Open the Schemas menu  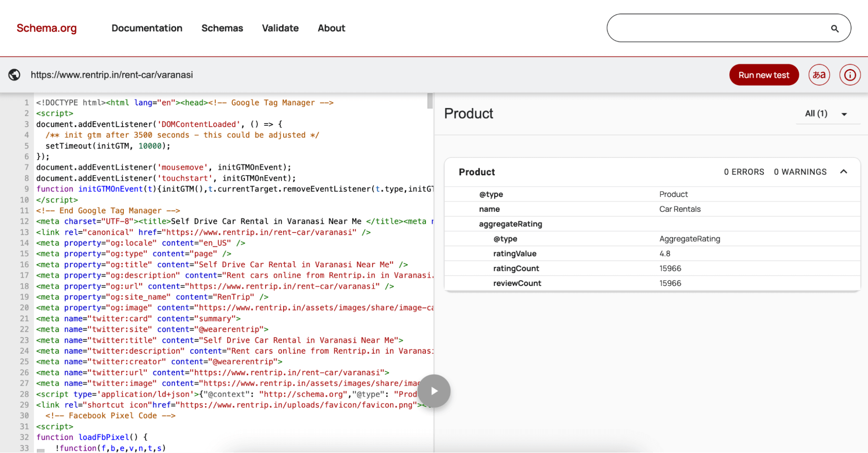point(222,28)
